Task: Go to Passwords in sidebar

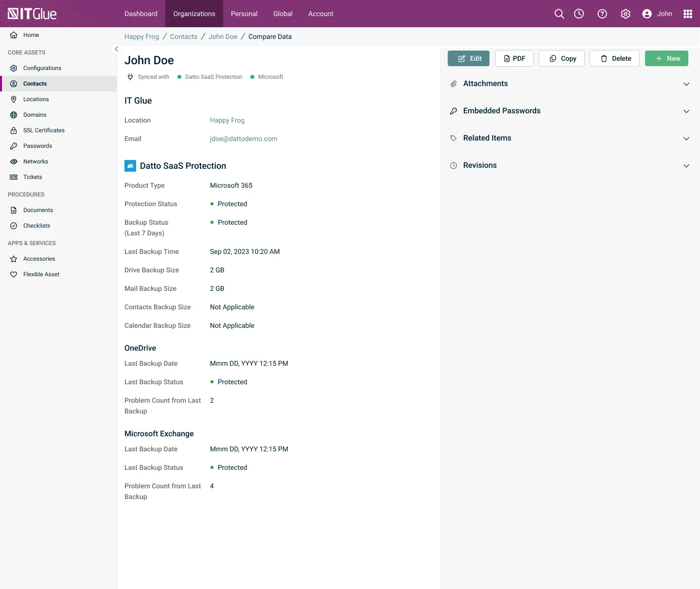Action: [x=37, y=146]
